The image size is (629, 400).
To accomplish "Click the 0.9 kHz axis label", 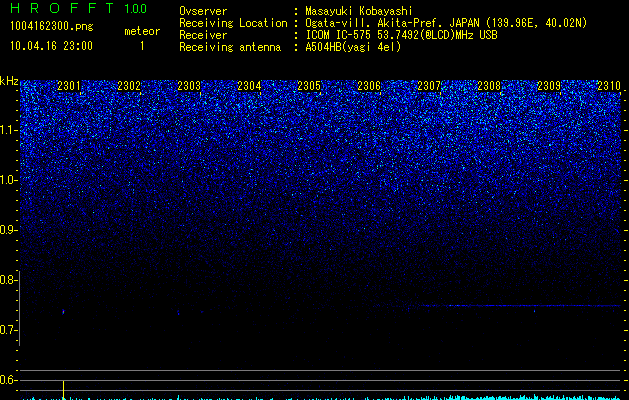I will 9,230.
